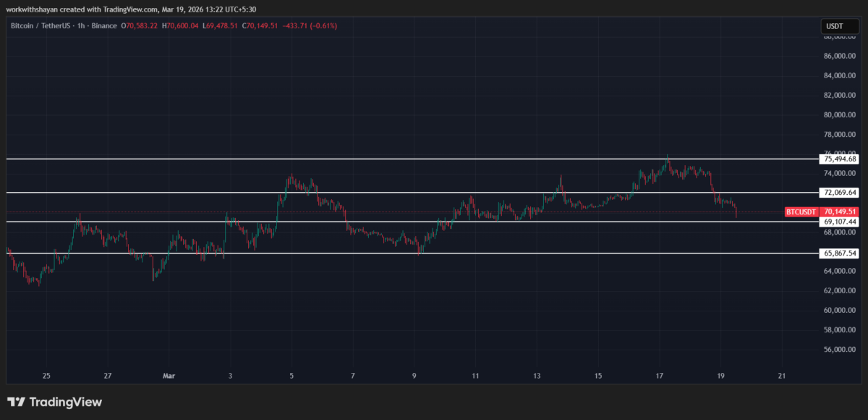Click the Mar label on time axis
The height and width of the screenshot is (420, 868).
[x=169, y=376]
